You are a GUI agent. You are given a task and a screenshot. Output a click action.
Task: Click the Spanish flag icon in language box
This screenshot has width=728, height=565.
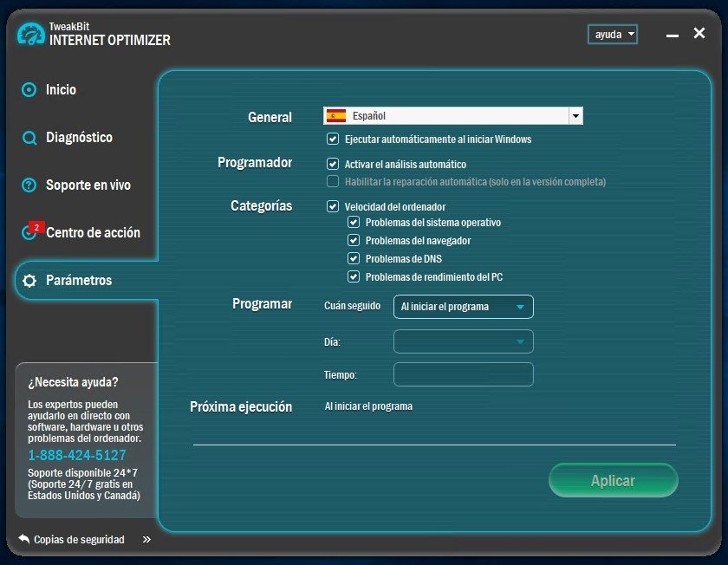[336, 115]
